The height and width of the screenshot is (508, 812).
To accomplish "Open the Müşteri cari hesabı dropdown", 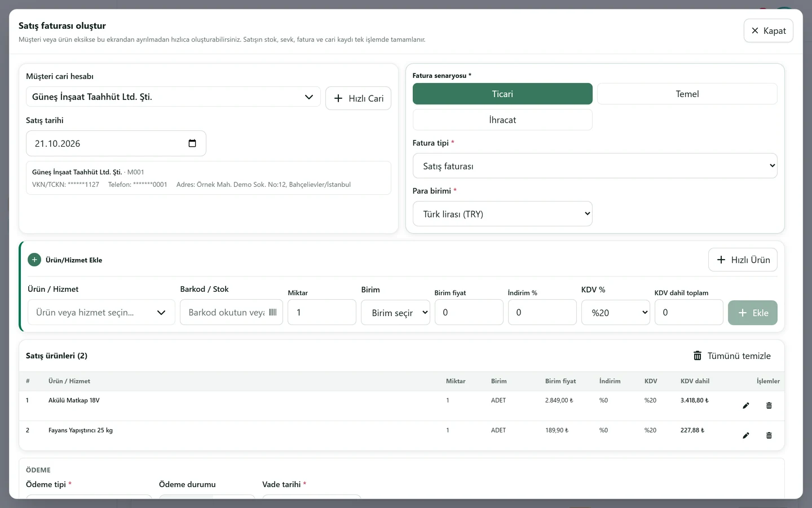I will tap(173, 97).
